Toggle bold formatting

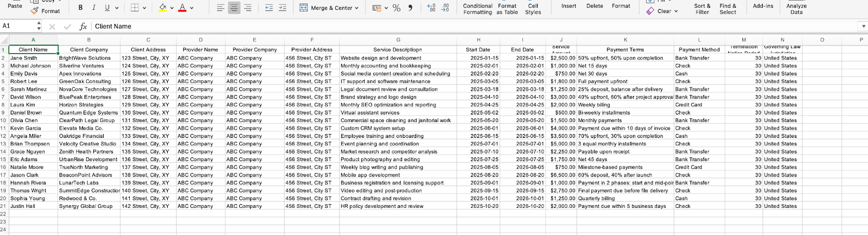81,8
